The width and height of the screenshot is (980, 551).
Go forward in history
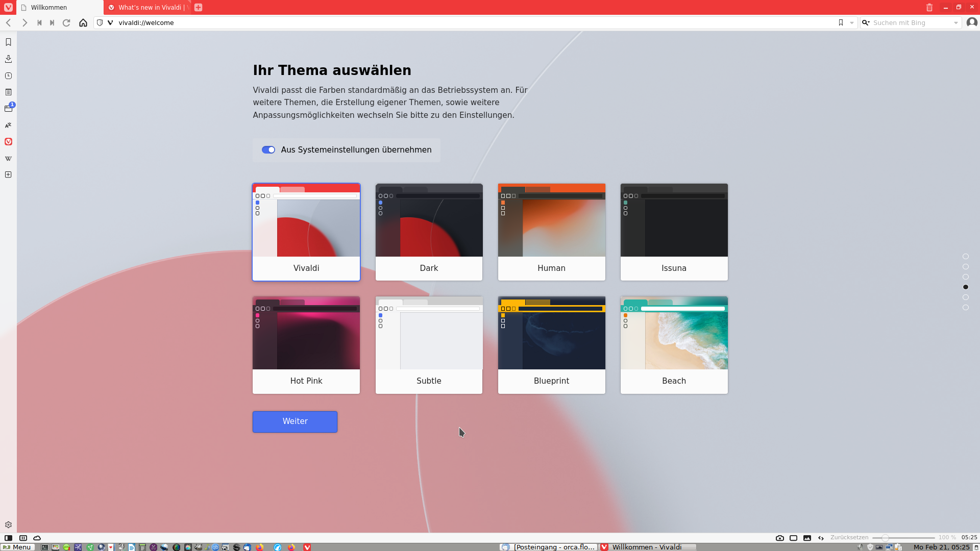pyautogui.click(x=24, y=23)
